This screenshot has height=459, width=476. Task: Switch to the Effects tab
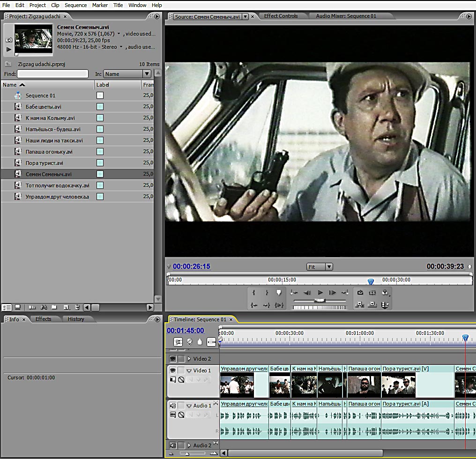click(44, 319)
